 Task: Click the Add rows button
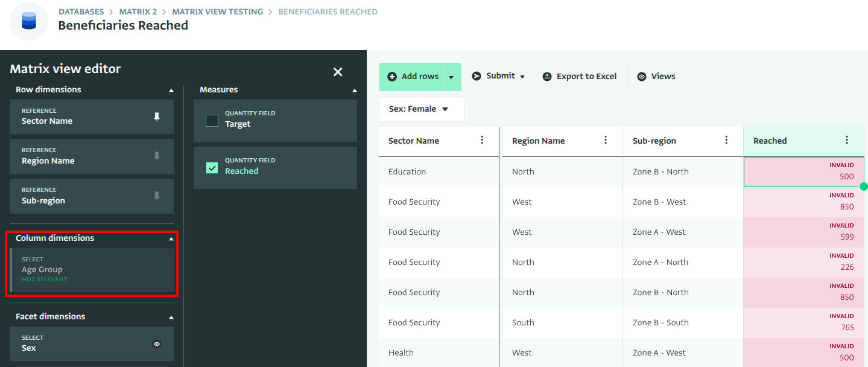412,77
